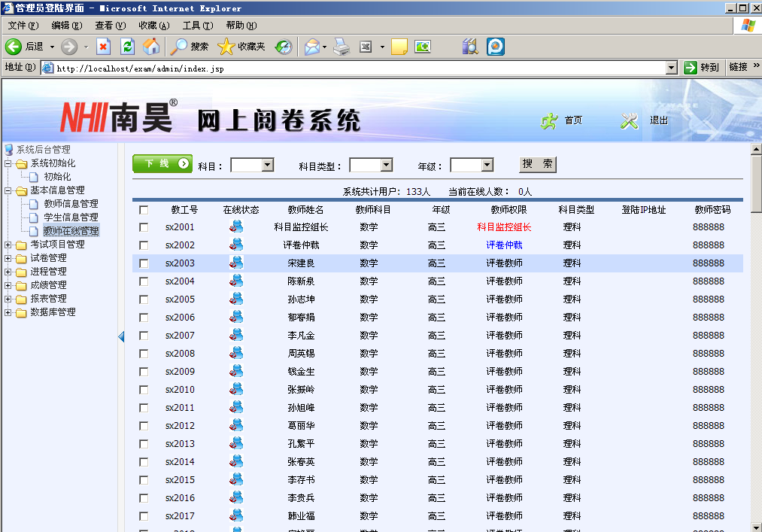Click the online status icon for sx2003

click(x=236, y=263)
